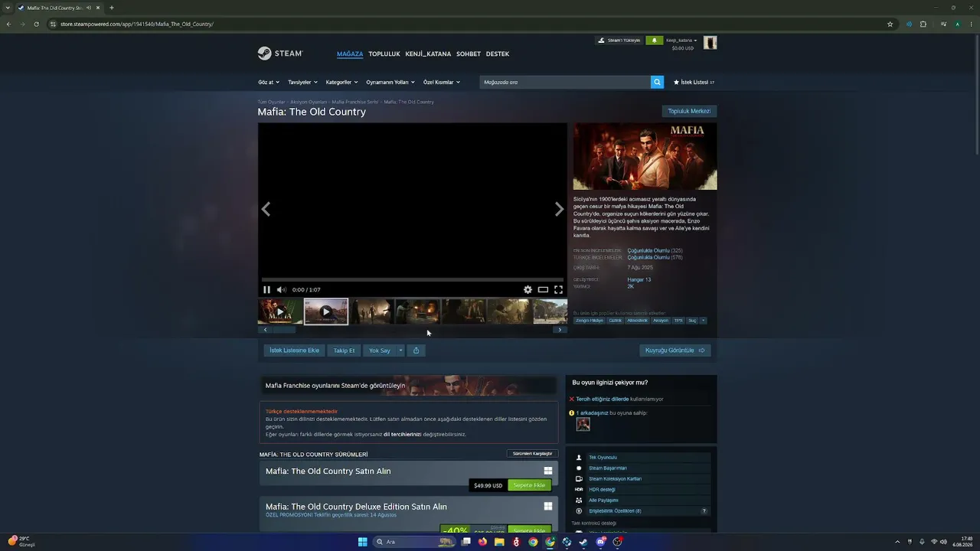
Task: Go to next media with right arrow
Action: pos(559,209)
